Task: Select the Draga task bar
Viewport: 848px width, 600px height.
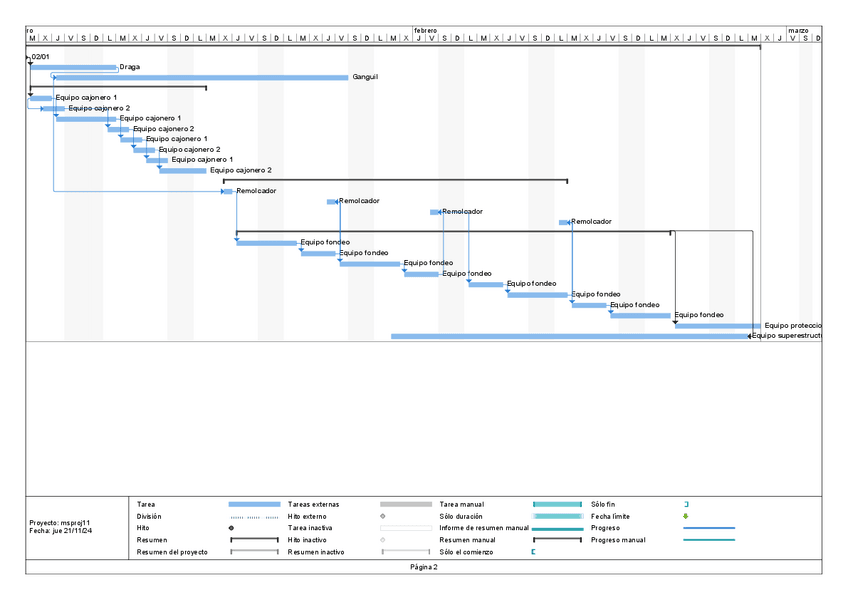Action: 74,68
